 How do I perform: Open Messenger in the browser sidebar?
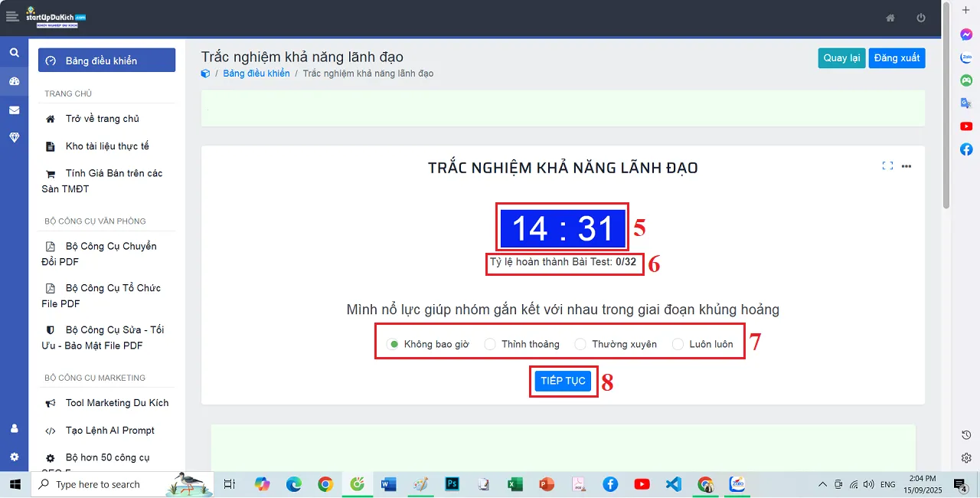pyautogui.click(x=966, y=34)
